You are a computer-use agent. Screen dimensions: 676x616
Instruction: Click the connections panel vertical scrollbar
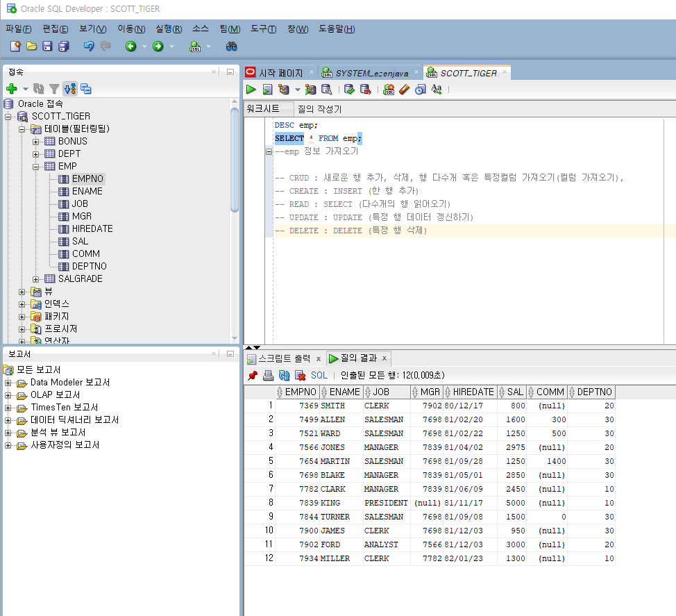tap(235, 160)
